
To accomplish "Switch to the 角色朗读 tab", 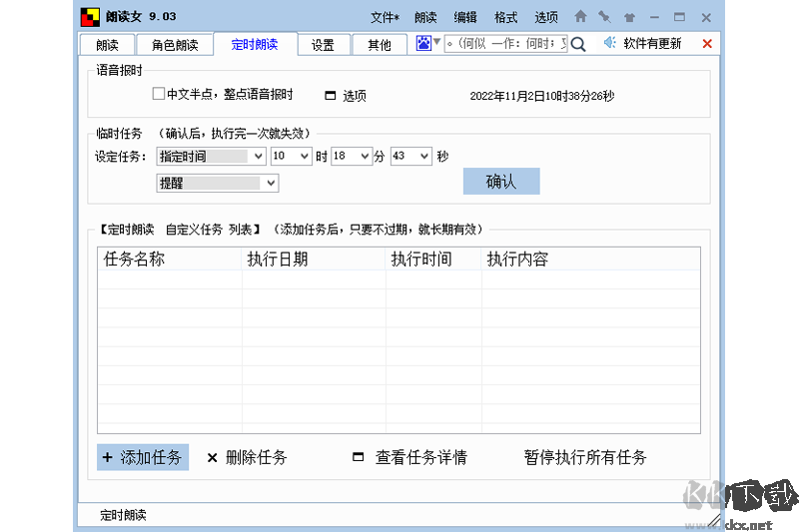I will [x=175, y=45].
